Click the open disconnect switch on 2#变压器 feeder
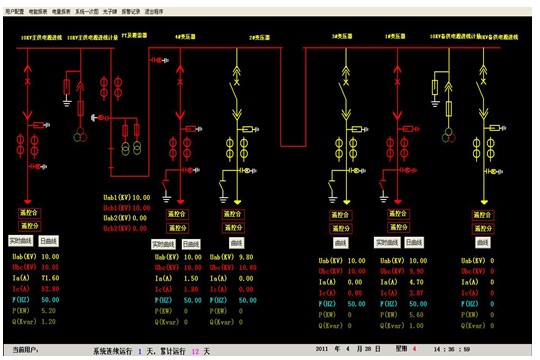This screenshot has width=540, height=360. click(234, 95)
